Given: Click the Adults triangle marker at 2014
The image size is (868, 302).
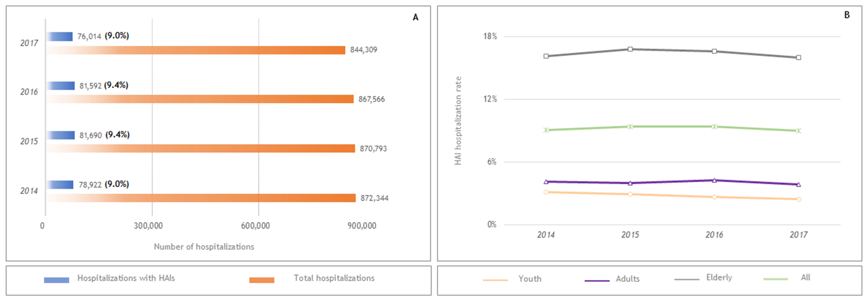Looking at the screenshot, I should coord(546,182).
